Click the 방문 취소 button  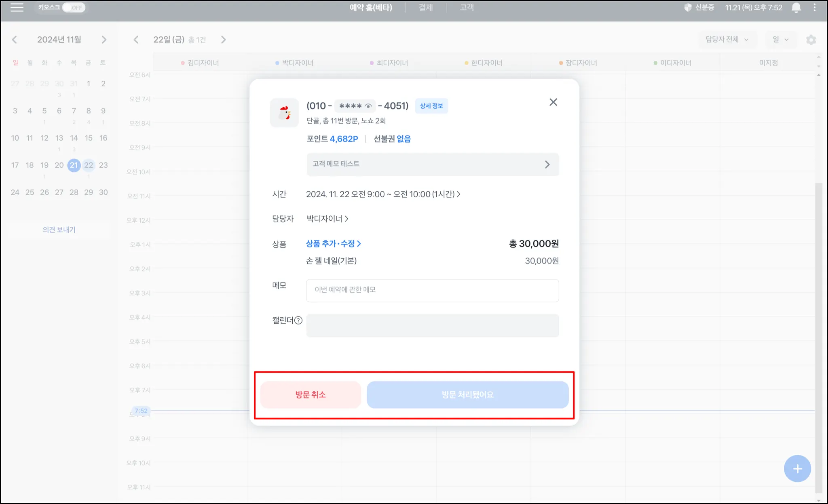click(x=310, y=394)
